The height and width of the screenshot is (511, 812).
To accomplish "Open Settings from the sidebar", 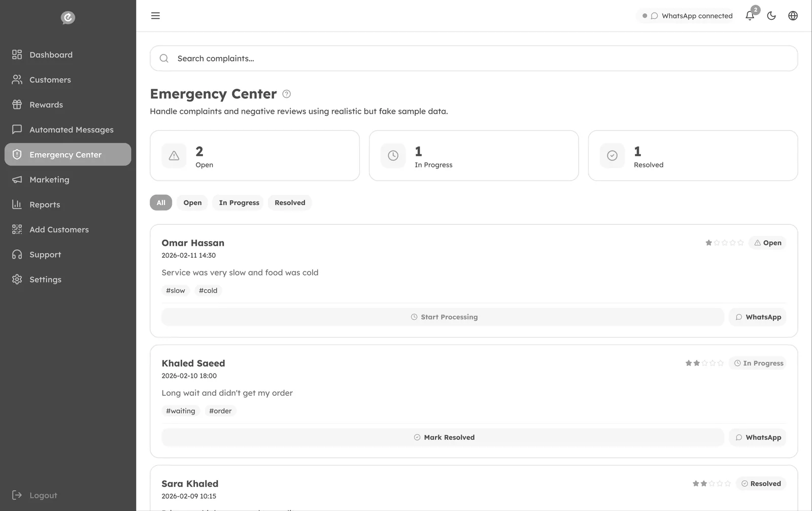I will [68, 280].
